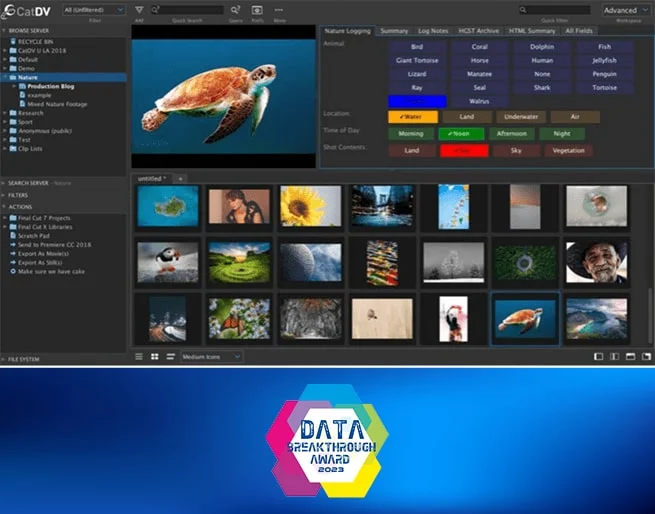Screen dimensions: 655x514
Task: Add a new tab with plus icon
Action: pos(181,178)
